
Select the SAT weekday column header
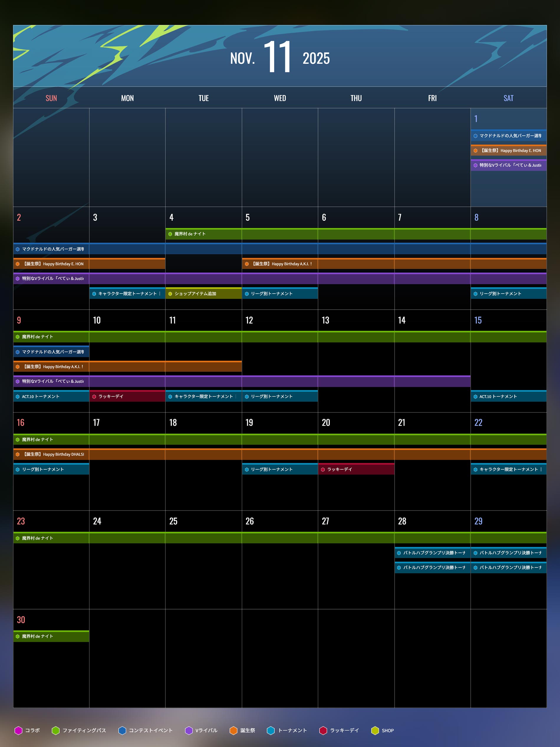[x=509, y=98]
